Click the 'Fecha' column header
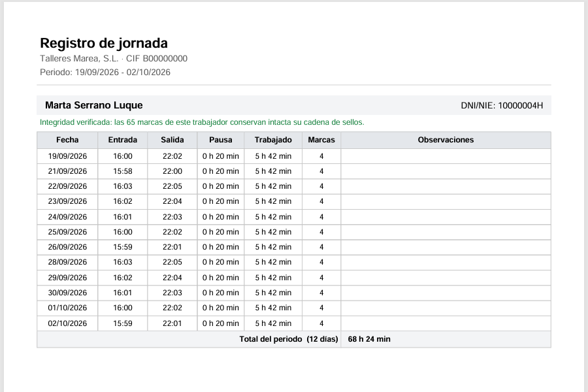Viewport: 588px width, 392px height. coord(67,140)
